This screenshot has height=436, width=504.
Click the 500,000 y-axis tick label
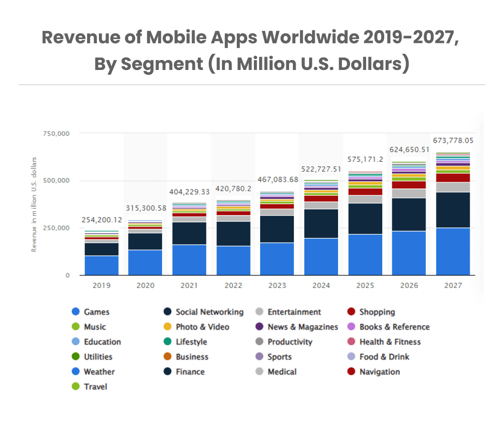tap(56, 180)
